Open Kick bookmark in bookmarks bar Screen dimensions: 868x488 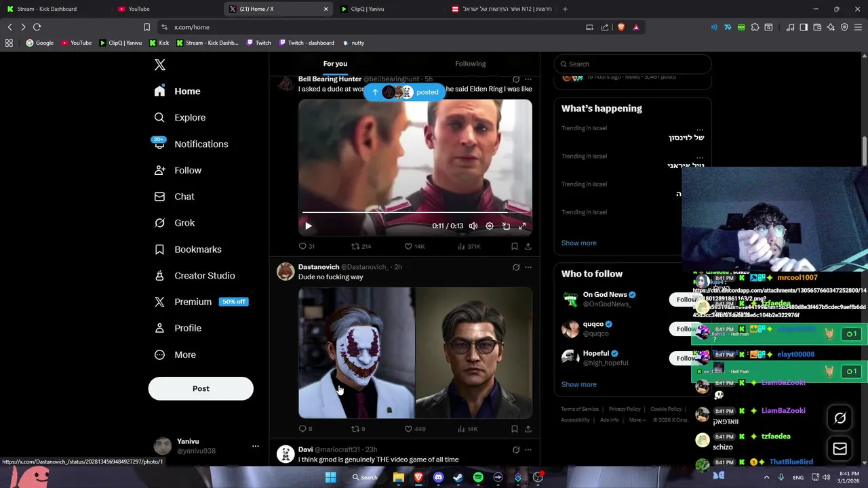[159, 43]
